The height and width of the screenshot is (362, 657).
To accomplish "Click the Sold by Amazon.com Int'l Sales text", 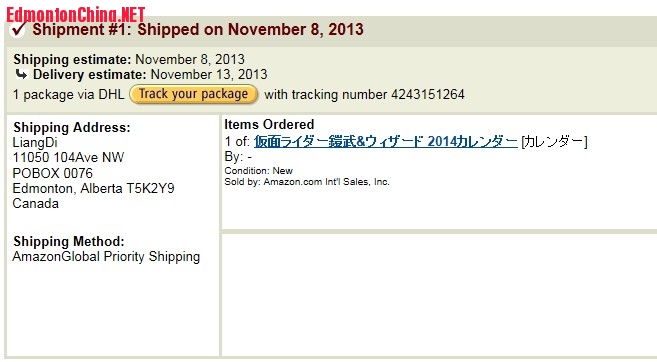I will (307, 182).
